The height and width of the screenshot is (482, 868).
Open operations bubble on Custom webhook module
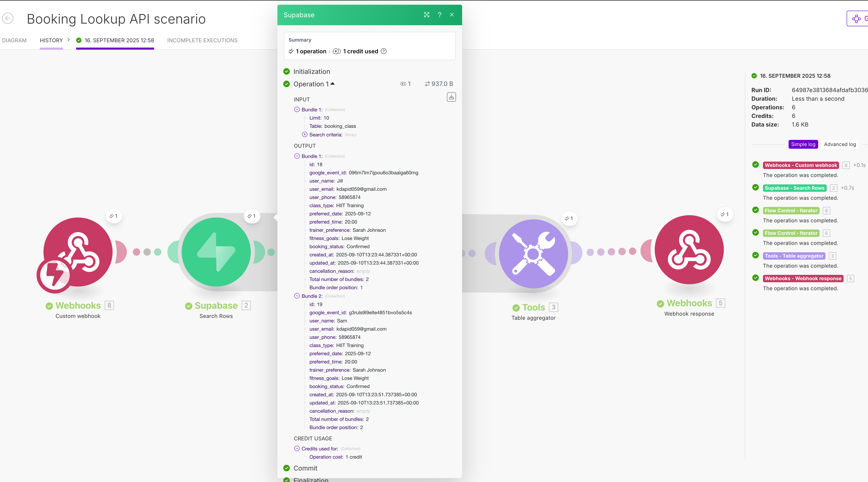click(114, 216)
